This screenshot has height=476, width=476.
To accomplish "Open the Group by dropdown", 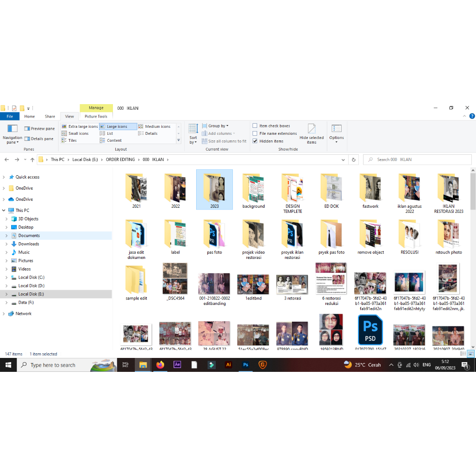I will coord(215,126).
